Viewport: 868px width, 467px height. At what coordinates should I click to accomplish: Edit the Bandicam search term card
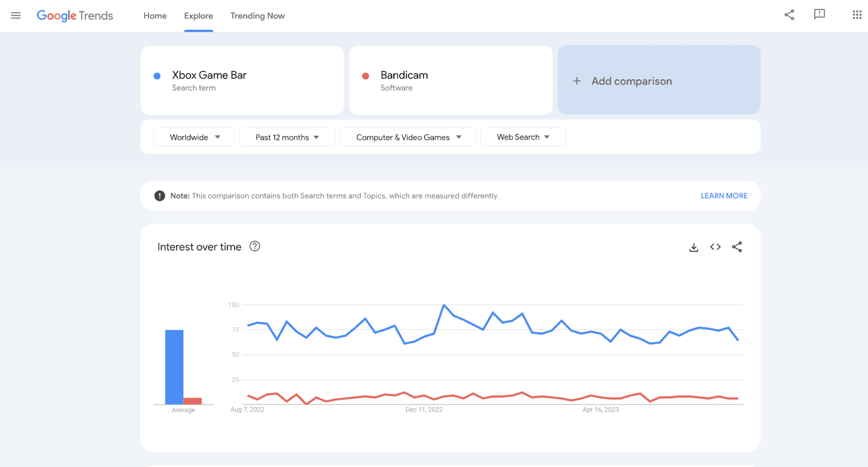click(450, 80)
